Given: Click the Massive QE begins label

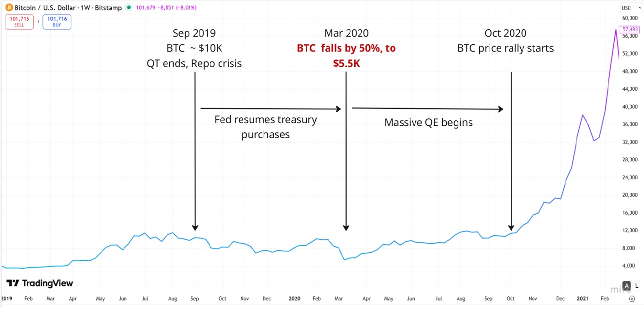Looking at the screenshot, I should (x=428, y=122).
